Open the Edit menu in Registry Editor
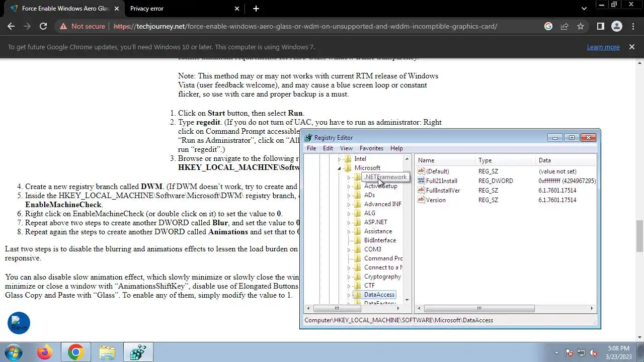 tap(328, 148)
